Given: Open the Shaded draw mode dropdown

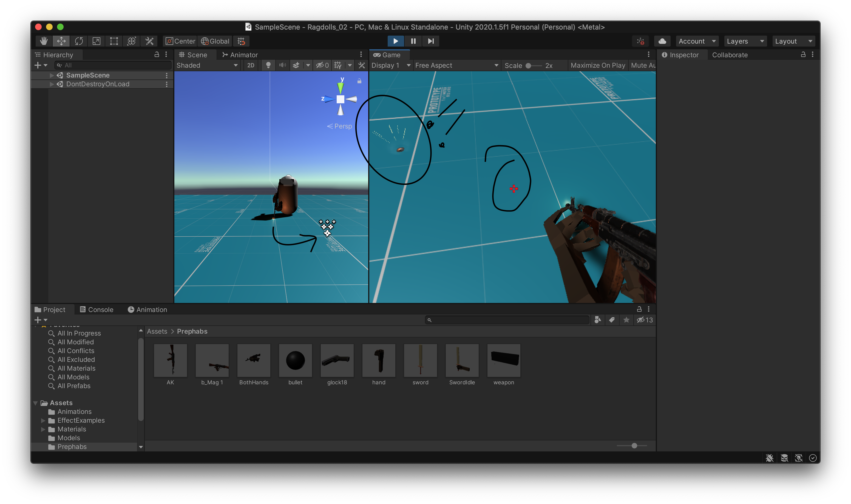Looking at the screenshot, I should [207, 65].
